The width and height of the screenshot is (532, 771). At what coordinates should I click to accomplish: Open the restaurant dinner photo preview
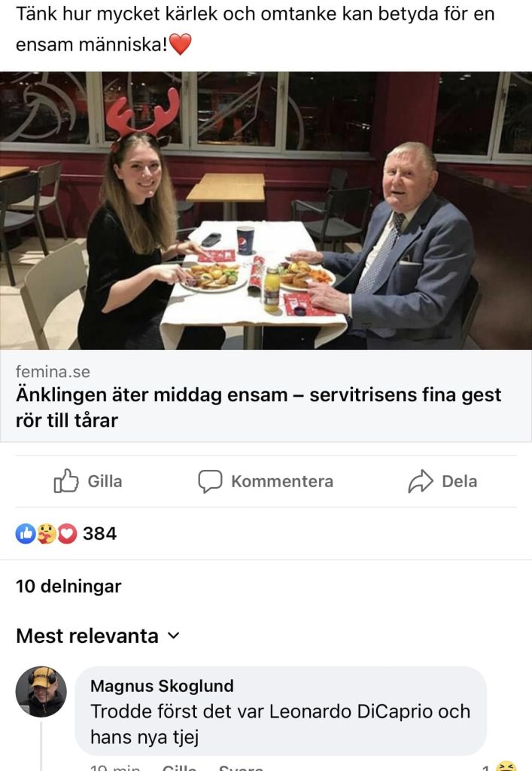point(266,211)
